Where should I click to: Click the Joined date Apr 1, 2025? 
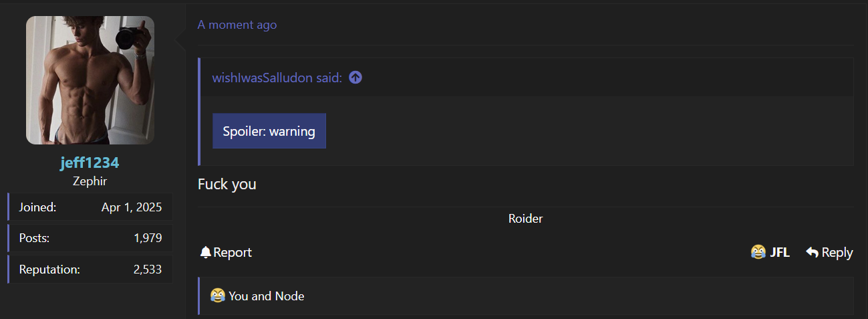(132, 207)
